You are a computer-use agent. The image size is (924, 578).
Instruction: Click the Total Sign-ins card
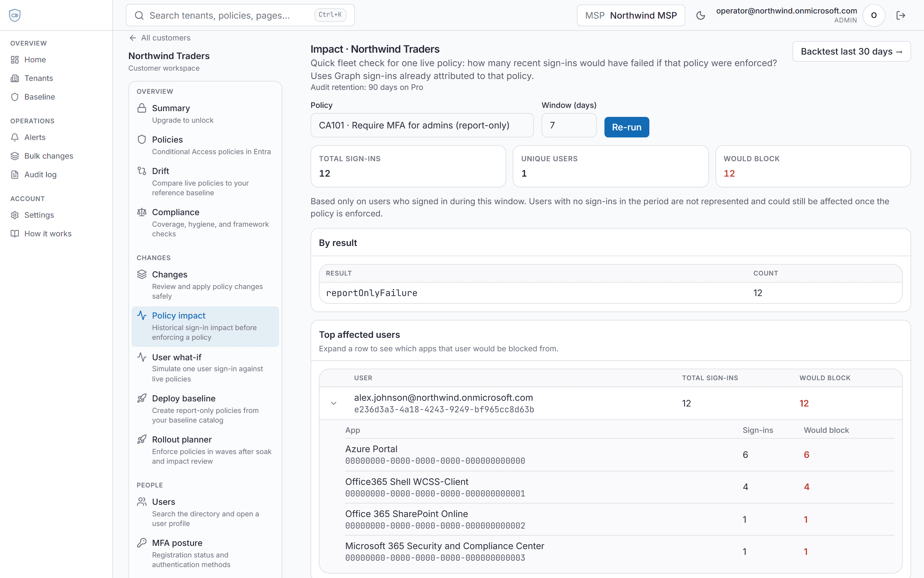[x=408, y=166]
